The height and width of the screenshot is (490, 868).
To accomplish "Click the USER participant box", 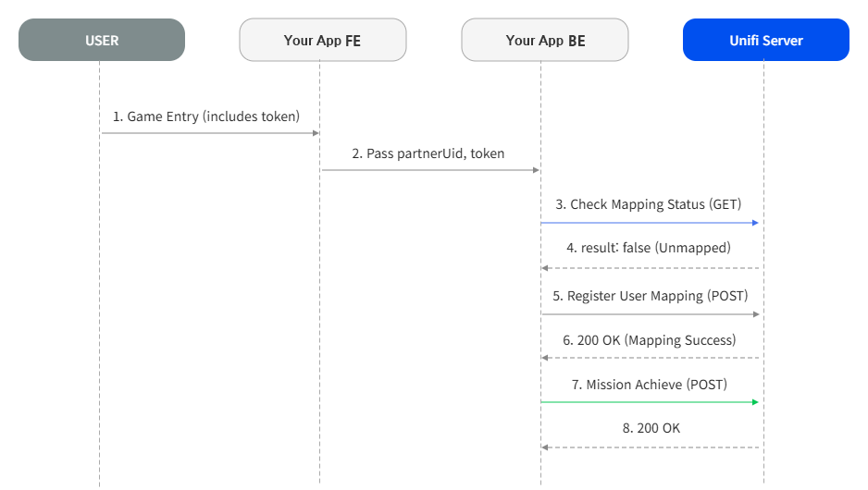I will [102, 40].
